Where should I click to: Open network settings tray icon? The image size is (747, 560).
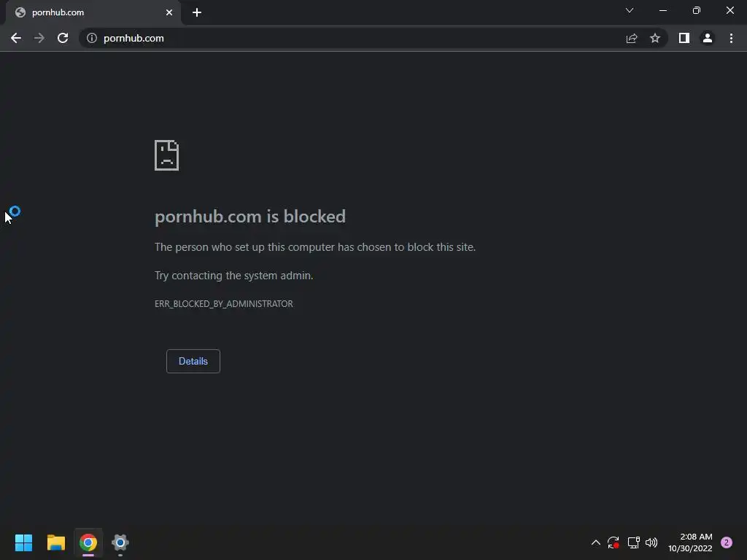coord(633,542)
